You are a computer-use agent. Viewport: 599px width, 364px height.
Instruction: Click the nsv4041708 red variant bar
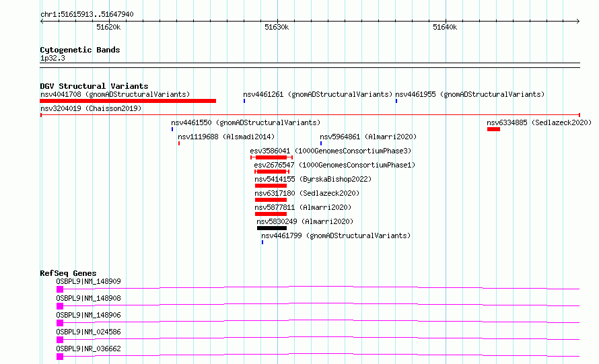coord(128,101)
